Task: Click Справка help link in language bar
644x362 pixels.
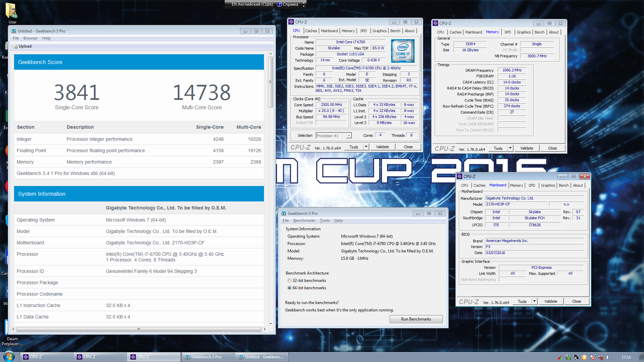Action: click(290, 4)
